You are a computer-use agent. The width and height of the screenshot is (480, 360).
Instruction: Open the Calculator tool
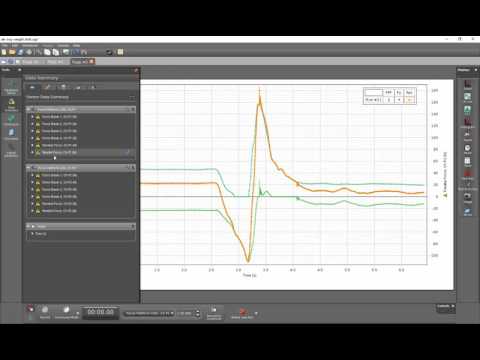tap(11, 134)
